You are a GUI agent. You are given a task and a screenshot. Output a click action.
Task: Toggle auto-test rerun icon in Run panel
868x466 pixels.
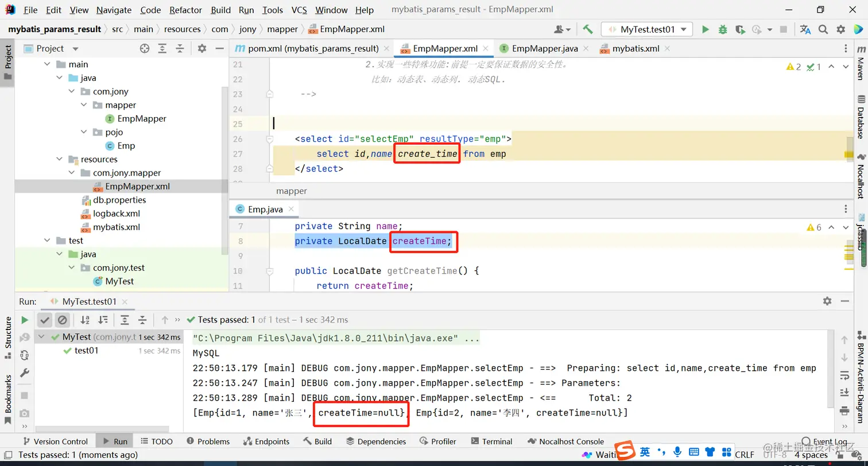(24, 355)
